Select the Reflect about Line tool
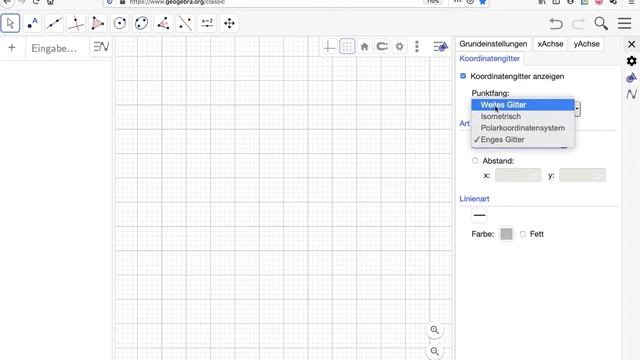This screenshot has height=360, width=640. 185,23
